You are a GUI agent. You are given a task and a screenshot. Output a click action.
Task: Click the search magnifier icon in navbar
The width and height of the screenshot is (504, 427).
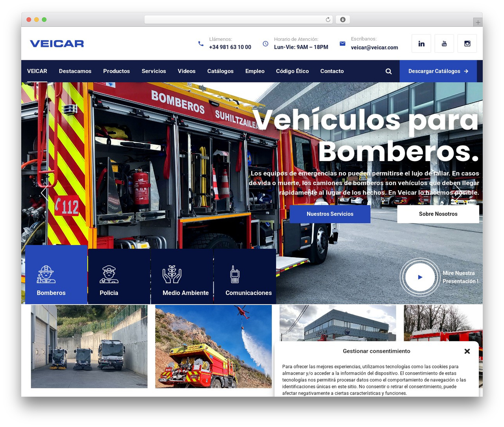click(389, 71)
